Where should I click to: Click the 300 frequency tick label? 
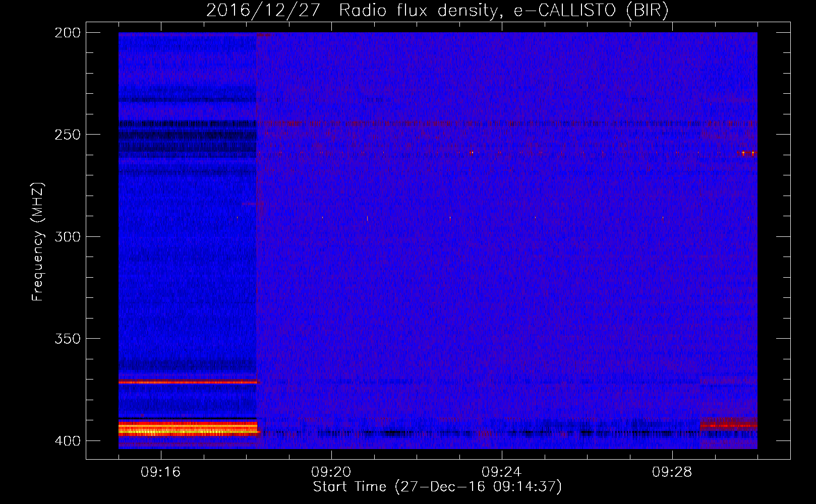pyautogui.click(x=67, y=236)
